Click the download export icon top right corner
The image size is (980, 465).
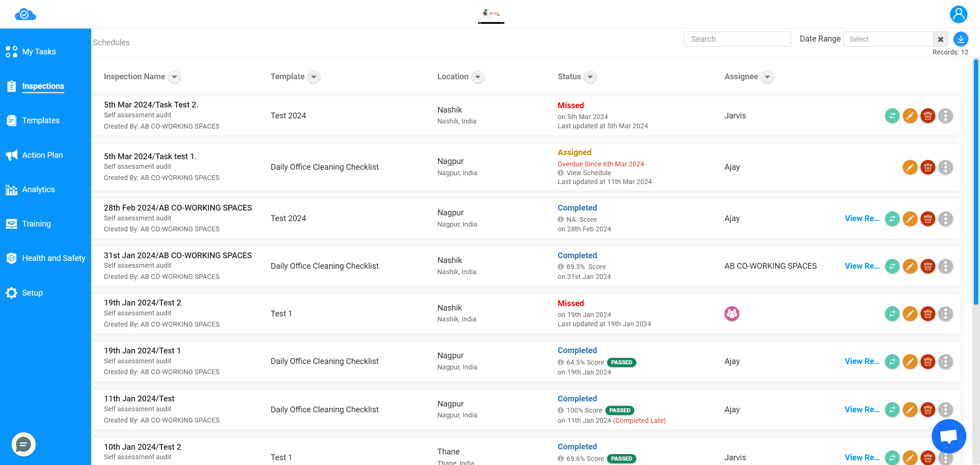pos(961,39)
